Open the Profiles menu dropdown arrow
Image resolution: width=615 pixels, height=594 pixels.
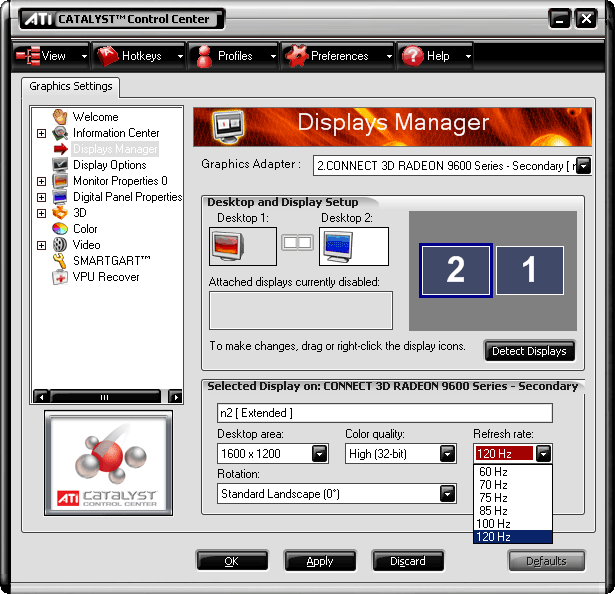[273, 56]
